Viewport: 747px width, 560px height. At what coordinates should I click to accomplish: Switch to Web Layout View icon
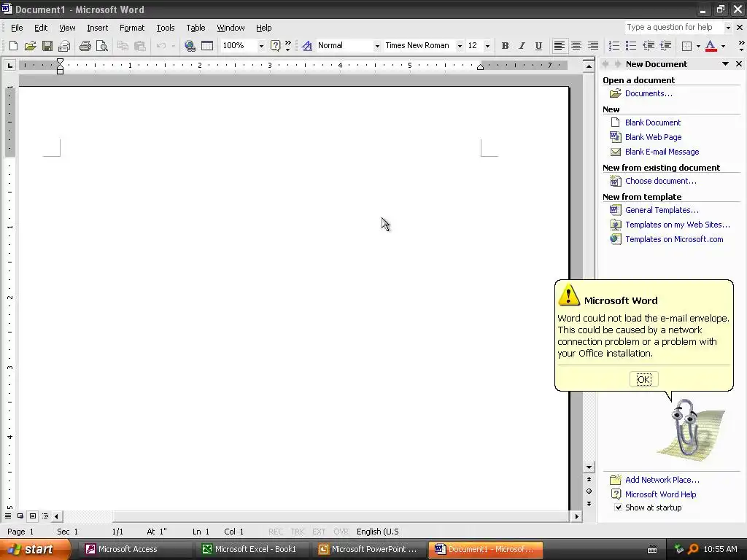click(x=20, y=516)
